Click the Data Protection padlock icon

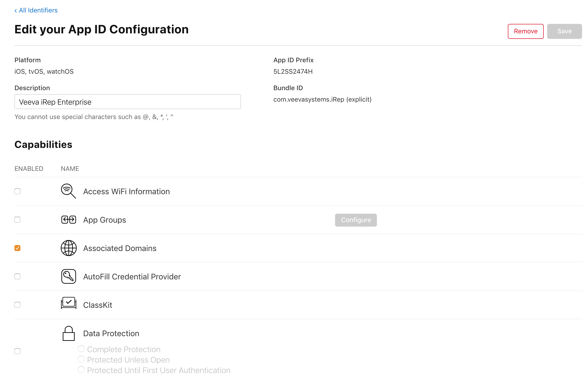pos(68,333)
